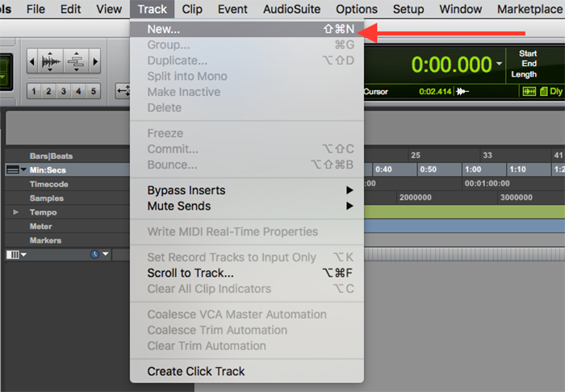Click the Min:Secs ruler view icon
This screenshot has height=392, width=565.
13,170
